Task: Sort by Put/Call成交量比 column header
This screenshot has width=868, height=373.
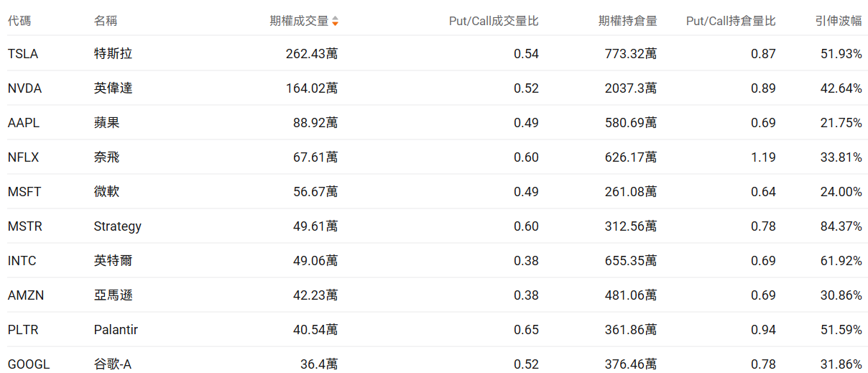Action: pos(494,21)
